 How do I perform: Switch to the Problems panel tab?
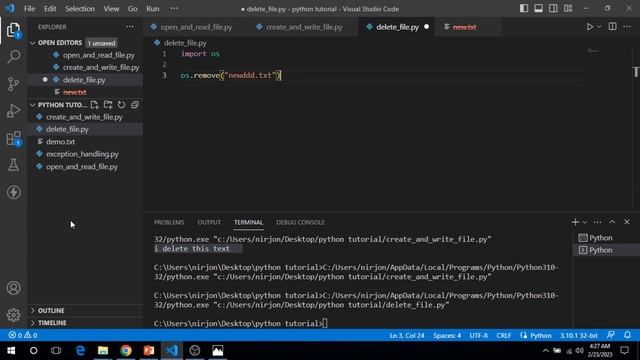pyautogui.click(x=169, y=222)
